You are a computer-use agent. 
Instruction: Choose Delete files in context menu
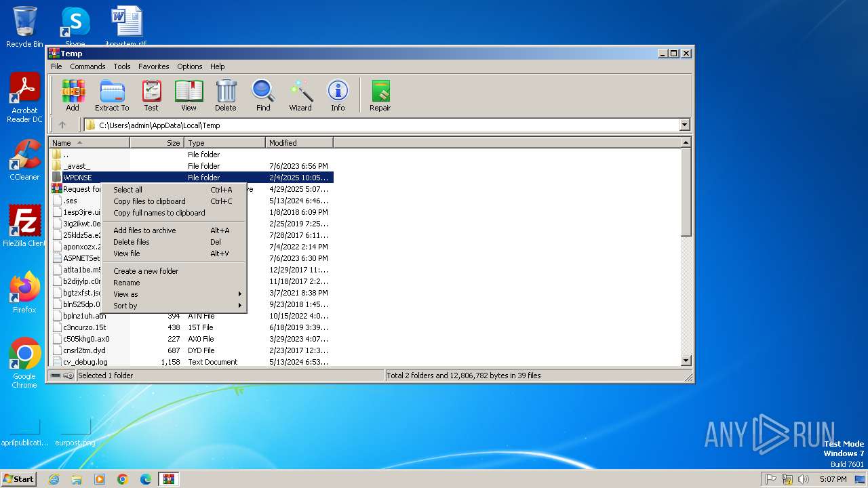click(174, 242)
